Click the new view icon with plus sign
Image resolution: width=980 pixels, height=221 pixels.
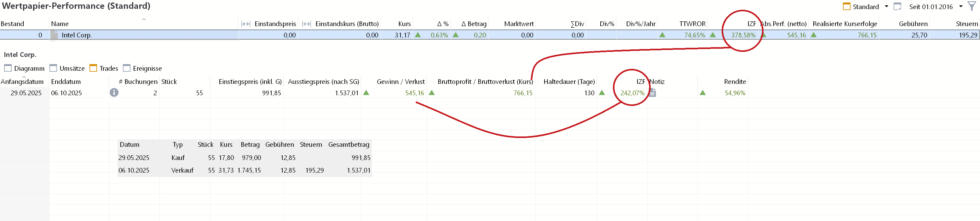click(x=897, y=7)
